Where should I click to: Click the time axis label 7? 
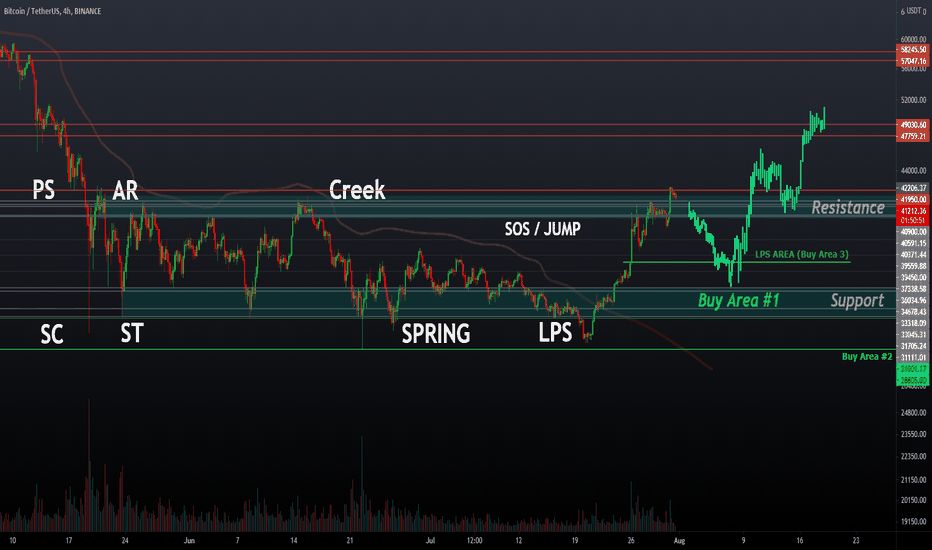pyautogui.click(x=238, y=540)
